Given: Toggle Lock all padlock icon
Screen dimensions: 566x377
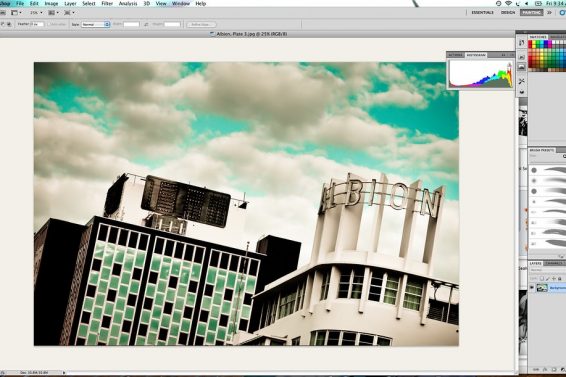Looking at the screenshot, I should (x=560, y=278).
